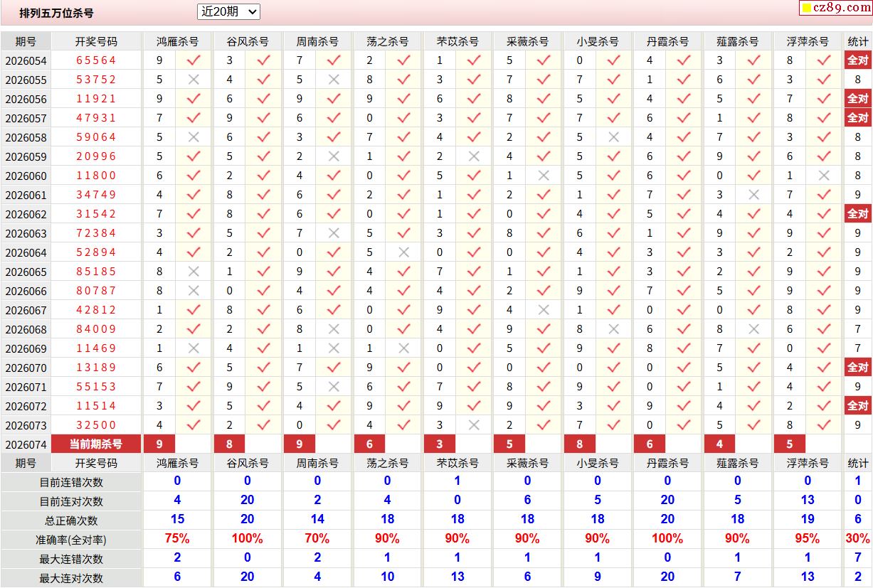This screenshot has width=873, height=588.
Task: Click the X mark for 采薇杀号 in row 2026060
Action: tap(544, 176)
